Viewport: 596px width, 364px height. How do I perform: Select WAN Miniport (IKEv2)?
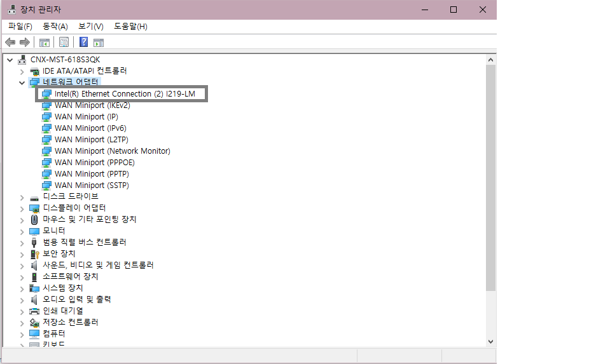(x=92, y=105)
